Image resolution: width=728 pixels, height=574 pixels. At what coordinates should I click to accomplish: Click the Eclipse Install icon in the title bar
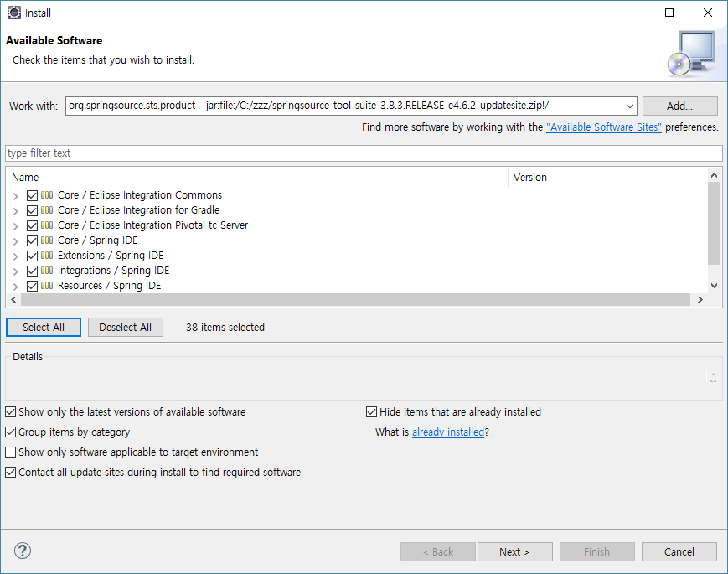(14, 13)
